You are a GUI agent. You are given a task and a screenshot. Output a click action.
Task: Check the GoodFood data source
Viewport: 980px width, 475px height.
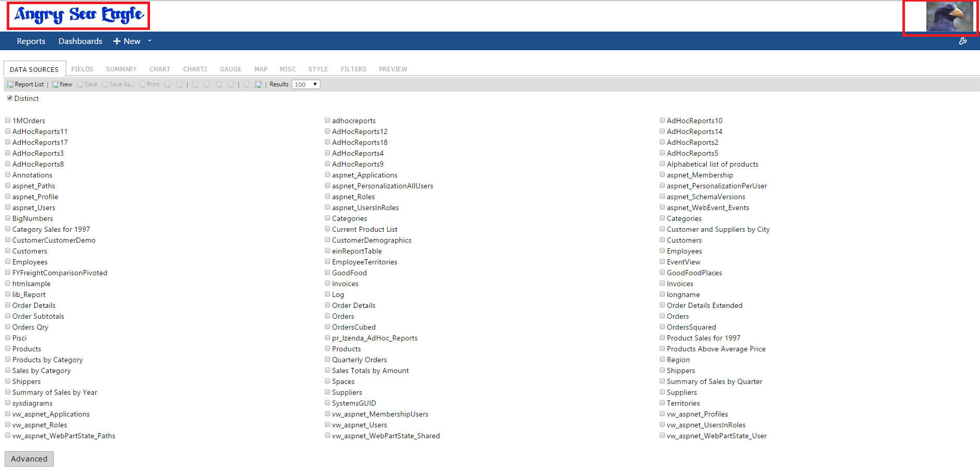(328, 272)
